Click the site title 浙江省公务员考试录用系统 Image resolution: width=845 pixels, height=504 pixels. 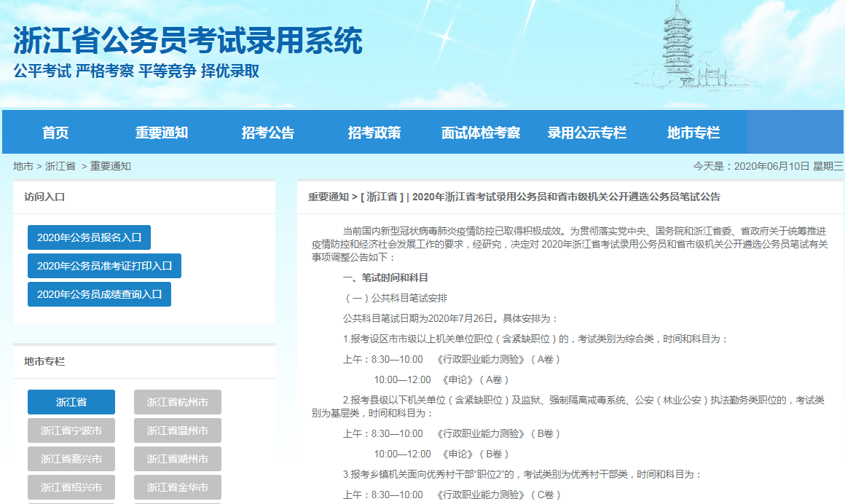point(188,41)
